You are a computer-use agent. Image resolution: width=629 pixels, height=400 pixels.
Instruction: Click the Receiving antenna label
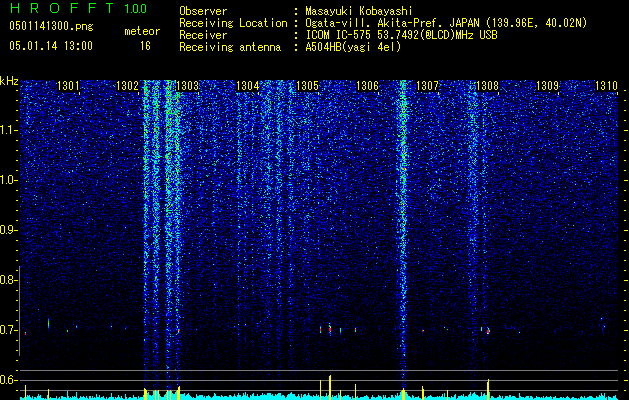click(x=230, y=47)
